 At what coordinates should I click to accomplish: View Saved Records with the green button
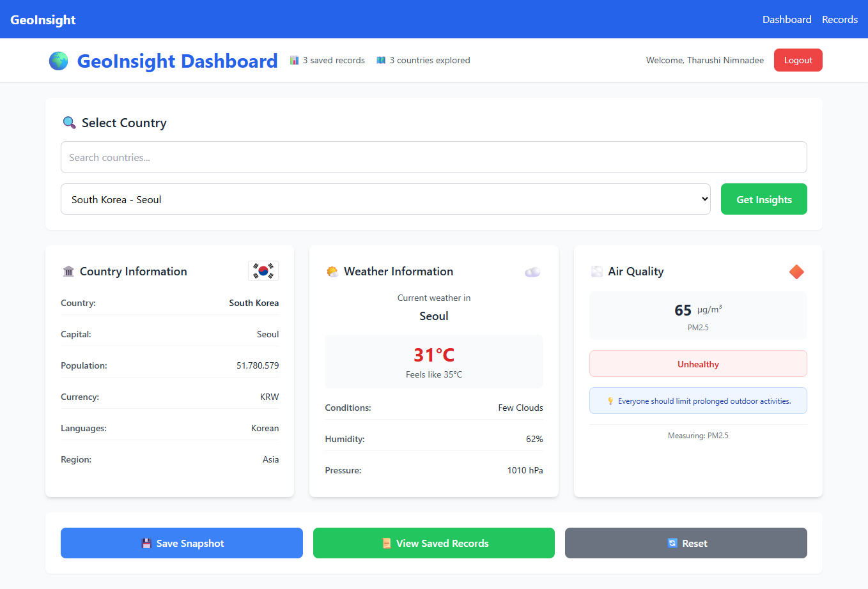point(434,543)
